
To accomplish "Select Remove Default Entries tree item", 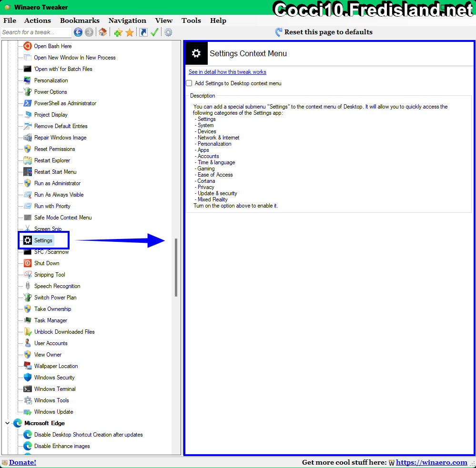I will (61, 126).
